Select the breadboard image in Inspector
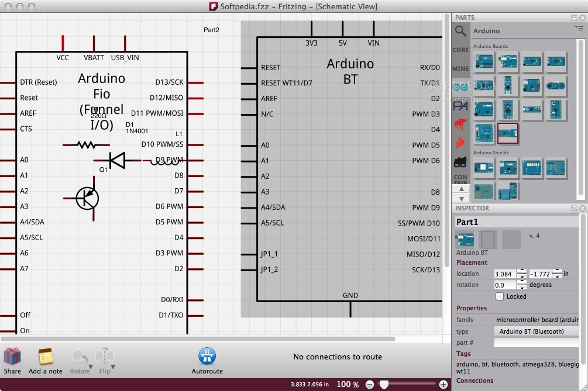588x391 pixels. point(465,240)
